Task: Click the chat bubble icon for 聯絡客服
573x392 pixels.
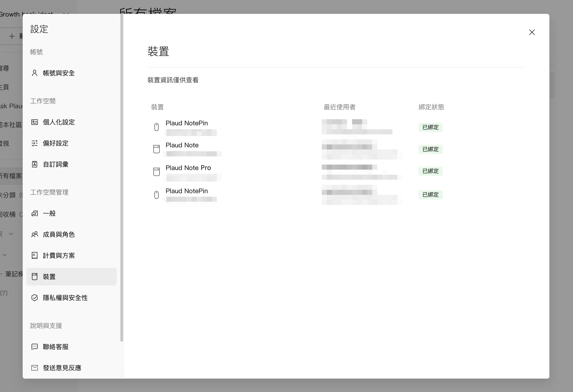Action: (35, 347)
